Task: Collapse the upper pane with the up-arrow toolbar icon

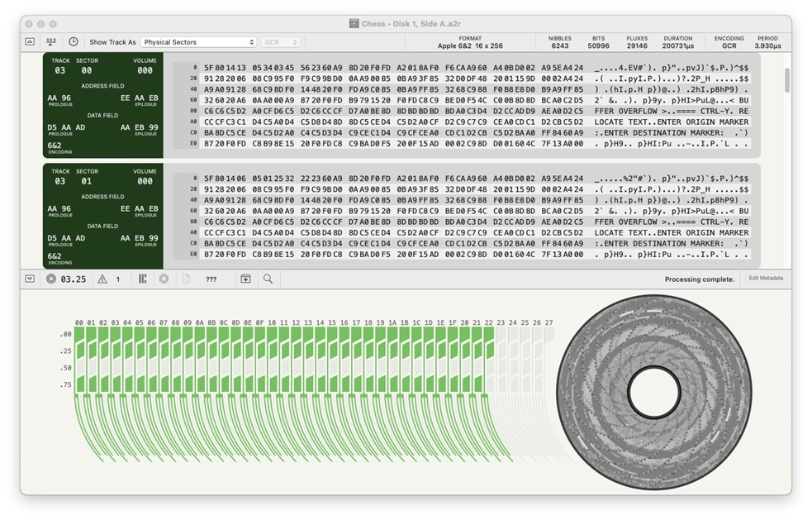Action: (30, 41)
